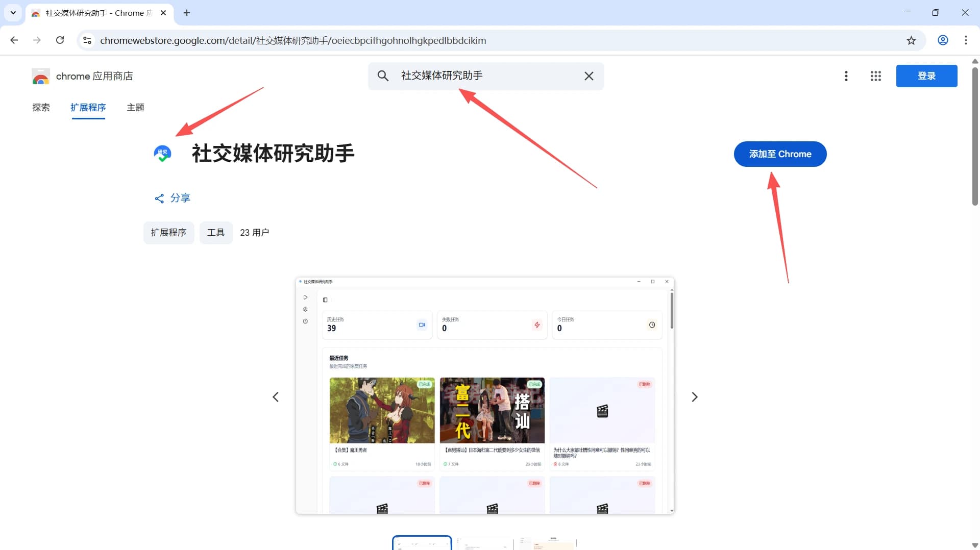The image size is (980, 550).
Task: Open the store's three-dot options menu
Action: pos(846,76)
